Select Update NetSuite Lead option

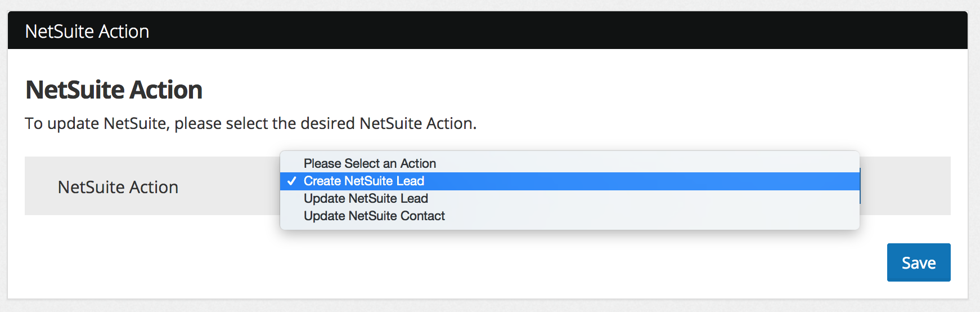click(366, 199)
